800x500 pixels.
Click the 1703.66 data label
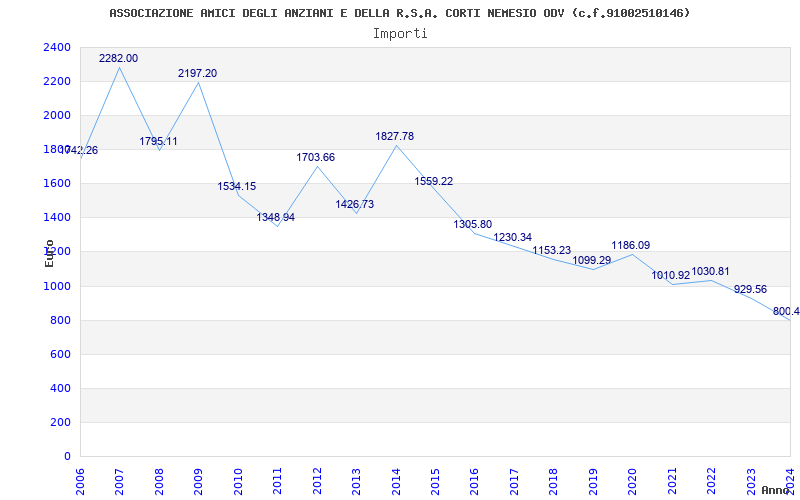(316, 158)
